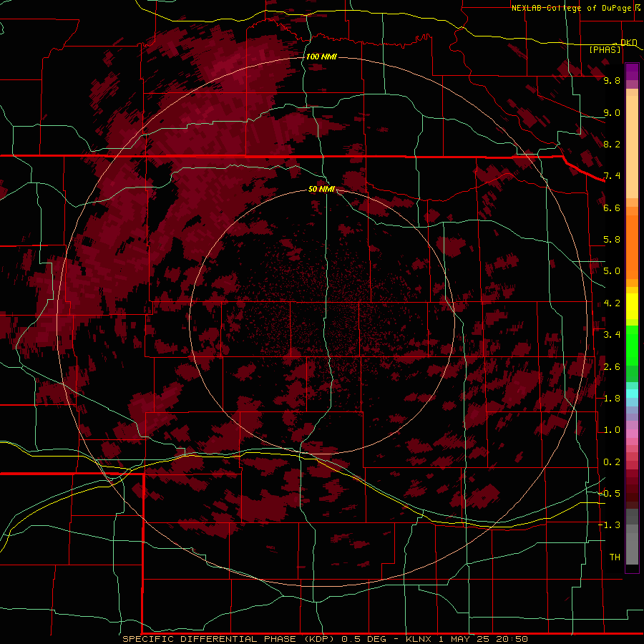
Task: Click the 100 NMI range ring label
Action: [x=321, y=57]
